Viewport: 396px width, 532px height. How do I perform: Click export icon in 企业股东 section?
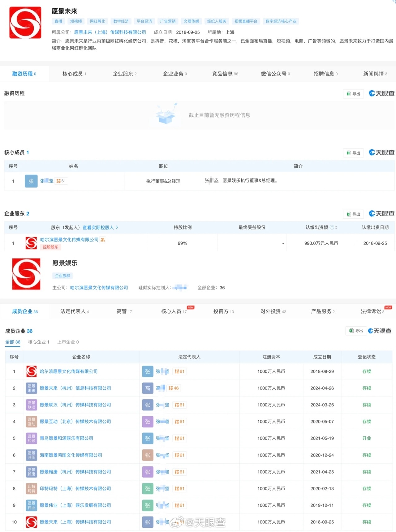click(349, 214)
